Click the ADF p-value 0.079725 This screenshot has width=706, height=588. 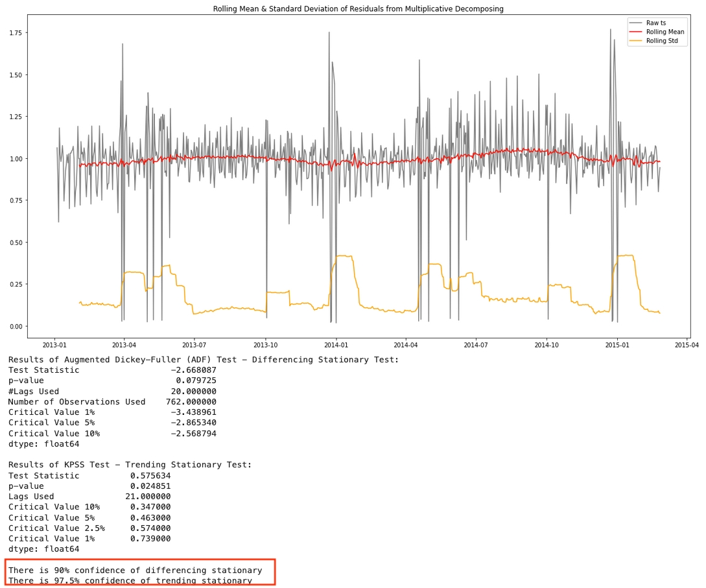click(196, 381)
